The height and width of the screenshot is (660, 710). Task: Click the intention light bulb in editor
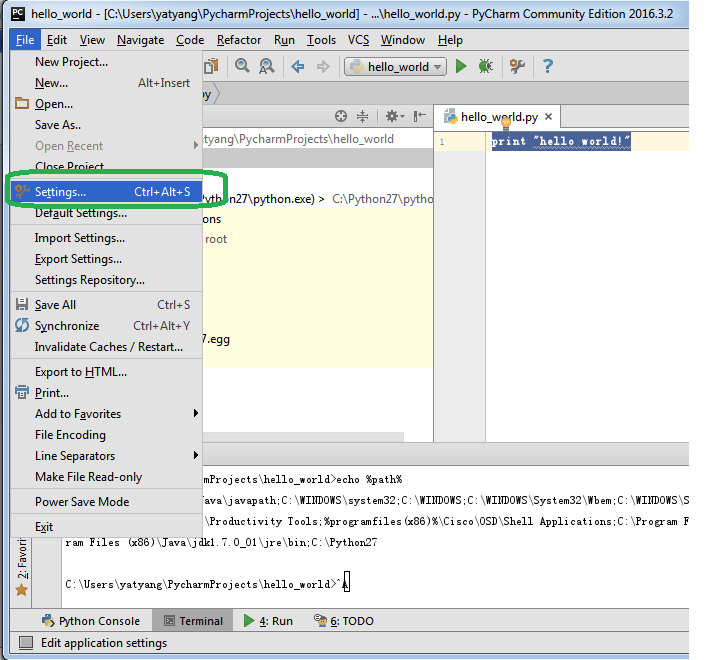pos(506,123)
